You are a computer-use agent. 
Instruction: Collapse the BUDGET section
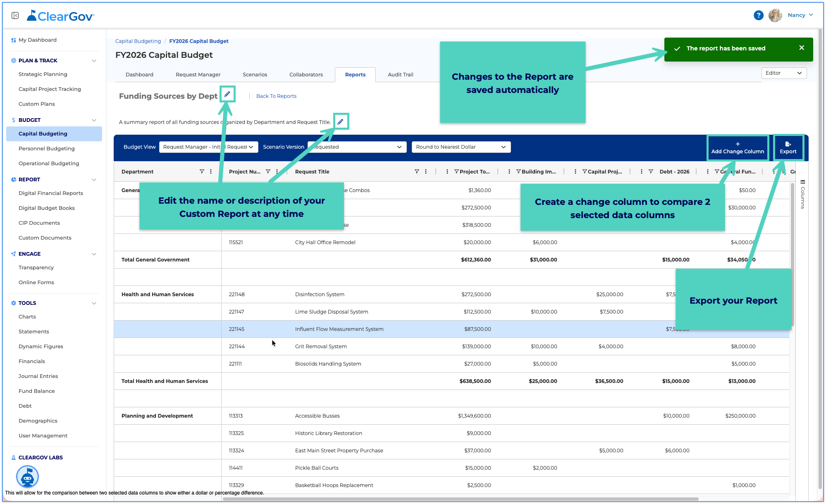tap(94, 120)
